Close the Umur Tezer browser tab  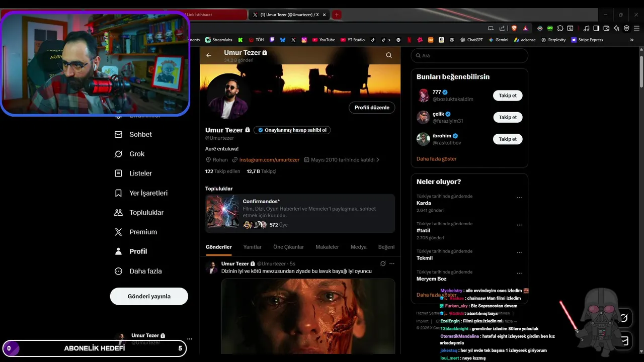point(324,15)
